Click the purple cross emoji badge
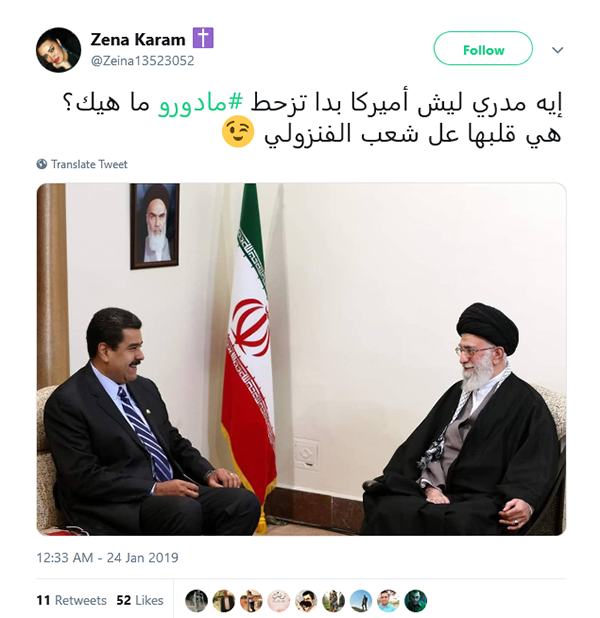600x618 pixels. tap(203, 38)
